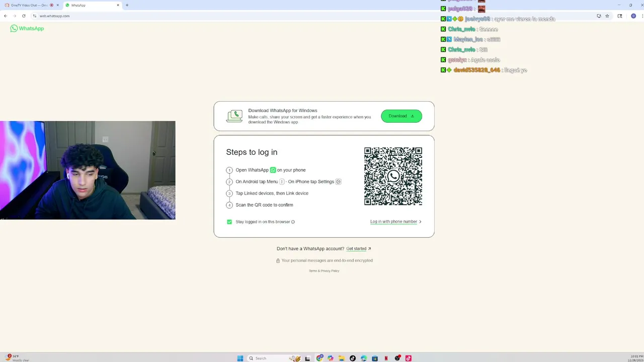This screenshot has height=362, width=644.
Task: Open the side panel search icon in Chrome
Action: [620, 16]
